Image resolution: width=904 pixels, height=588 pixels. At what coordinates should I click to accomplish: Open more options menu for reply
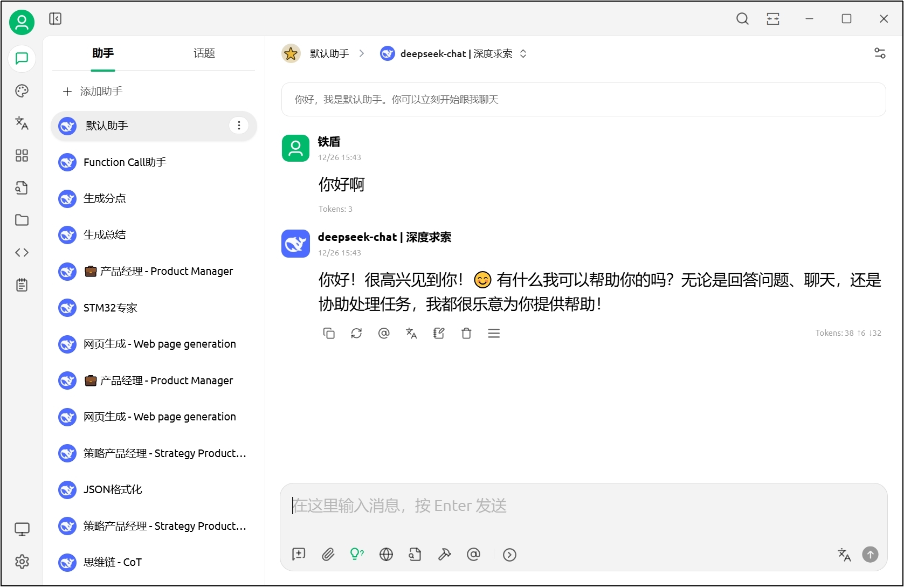click(494, 334)
